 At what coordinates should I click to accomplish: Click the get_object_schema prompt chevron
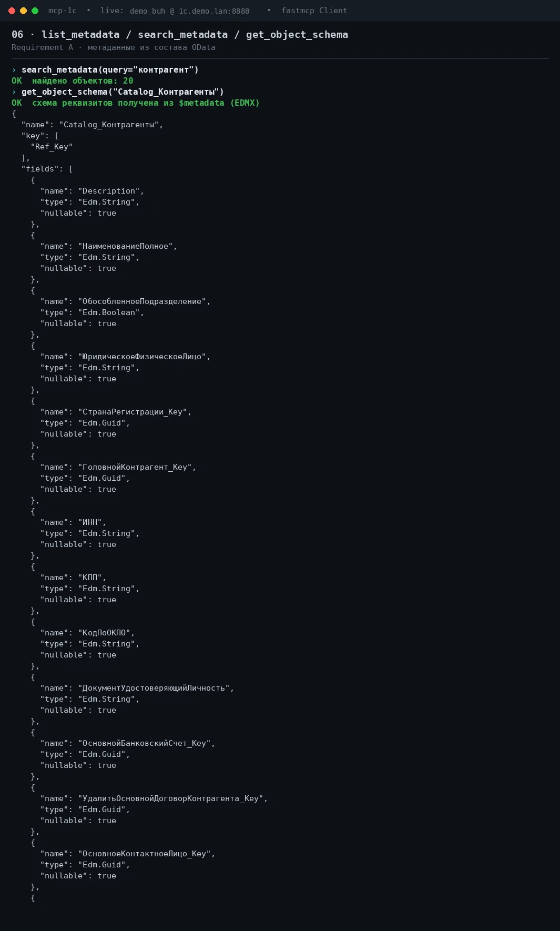[x=14, y=92]
